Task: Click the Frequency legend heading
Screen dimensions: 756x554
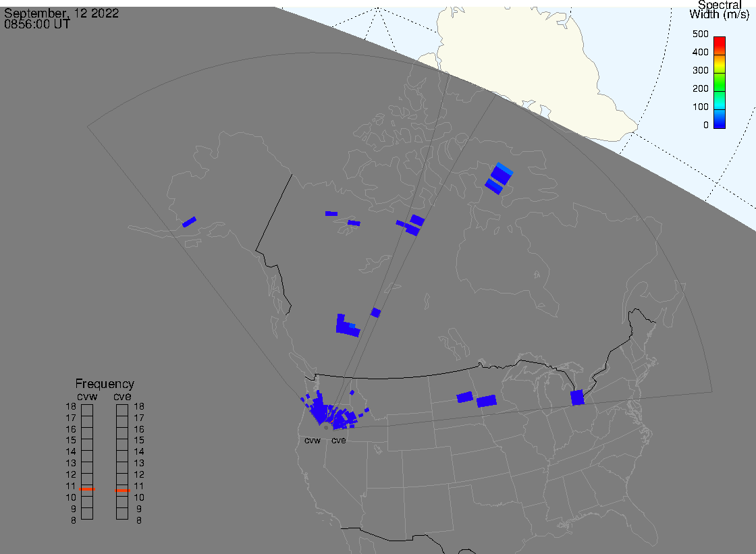Action: [x=105, y=384]
